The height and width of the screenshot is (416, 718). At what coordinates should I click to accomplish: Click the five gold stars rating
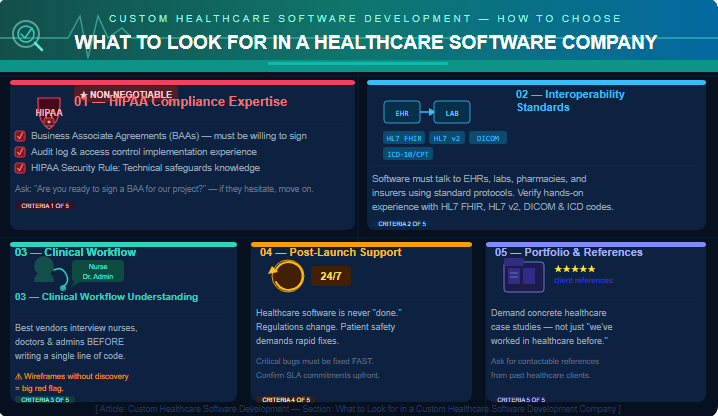pos(575,269)
